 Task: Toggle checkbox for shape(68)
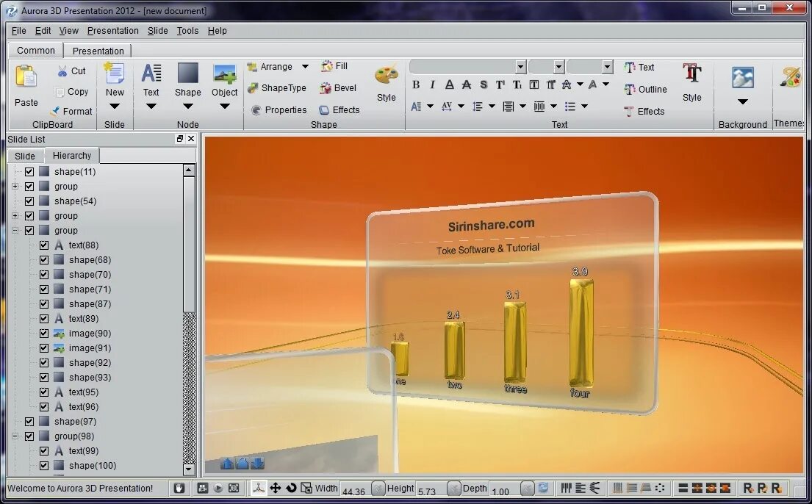(x=44, y=259)
